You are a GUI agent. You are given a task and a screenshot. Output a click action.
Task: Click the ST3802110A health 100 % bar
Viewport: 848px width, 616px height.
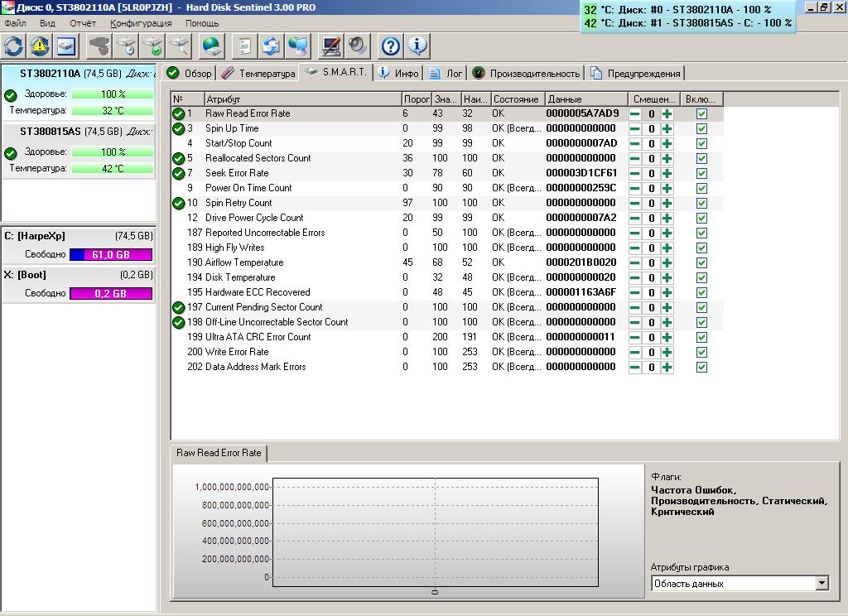(x=113, y=94)
